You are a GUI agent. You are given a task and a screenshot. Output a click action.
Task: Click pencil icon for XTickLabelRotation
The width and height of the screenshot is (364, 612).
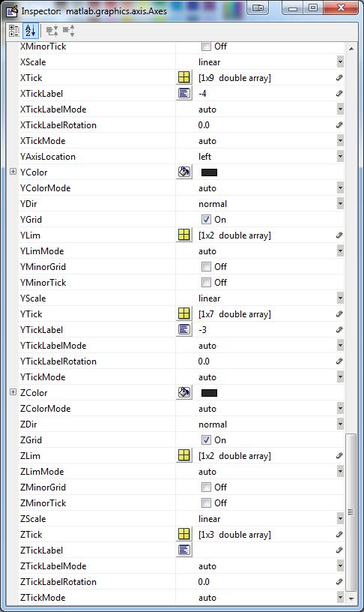point(339,125)
